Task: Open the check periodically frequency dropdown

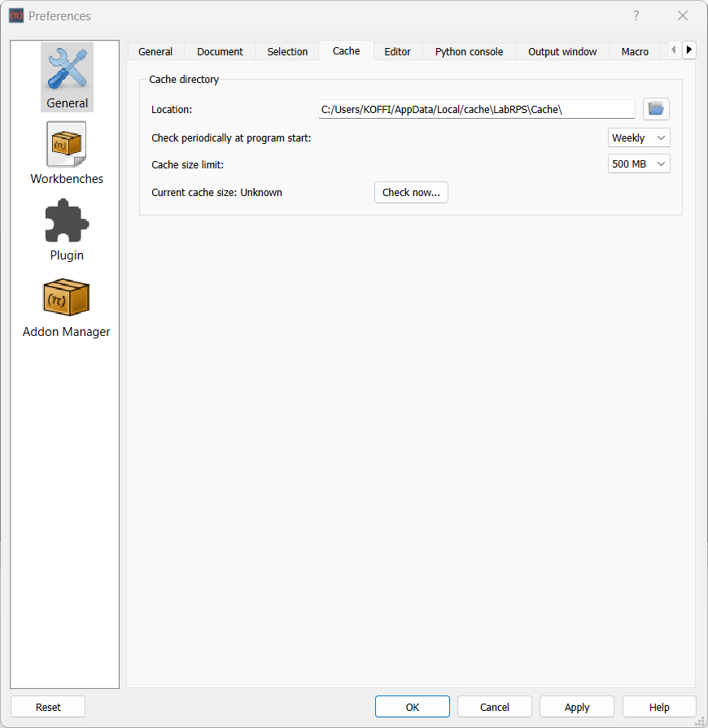Action: point(639,137)
